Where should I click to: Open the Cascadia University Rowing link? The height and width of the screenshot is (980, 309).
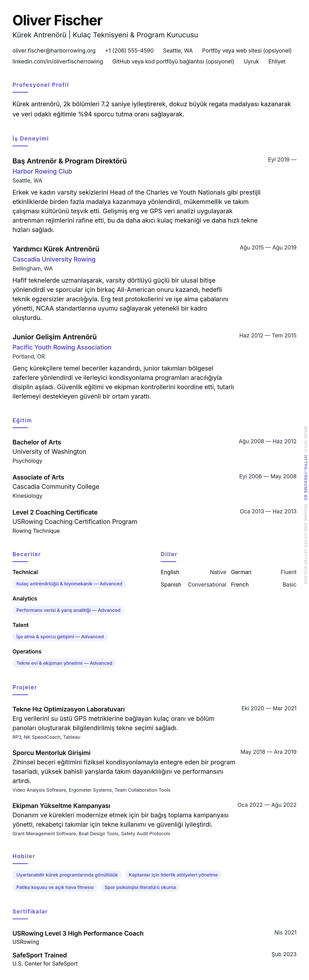(54, 259)
